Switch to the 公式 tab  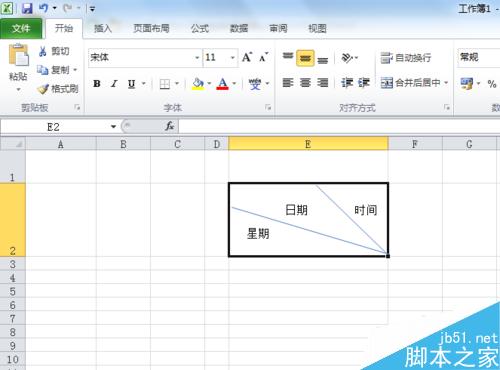click(200, 29)
